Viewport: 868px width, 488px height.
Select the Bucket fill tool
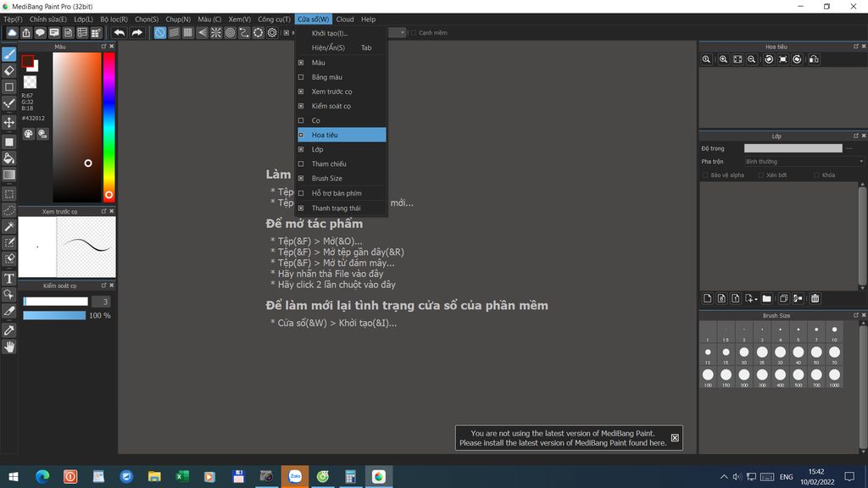point(9,158)
